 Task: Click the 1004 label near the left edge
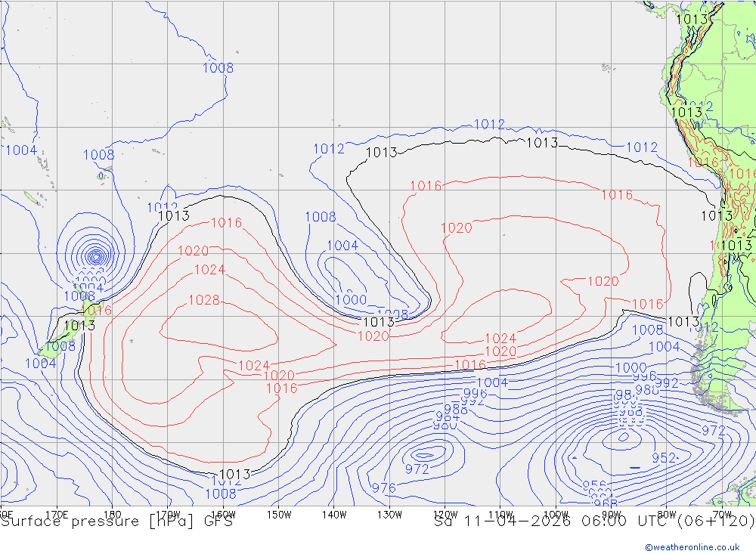(x=21, y=150)
